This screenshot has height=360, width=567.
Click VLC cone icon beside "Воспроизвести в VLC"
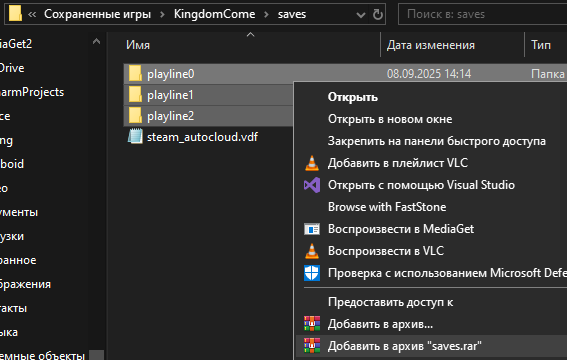tap(312, 251)
